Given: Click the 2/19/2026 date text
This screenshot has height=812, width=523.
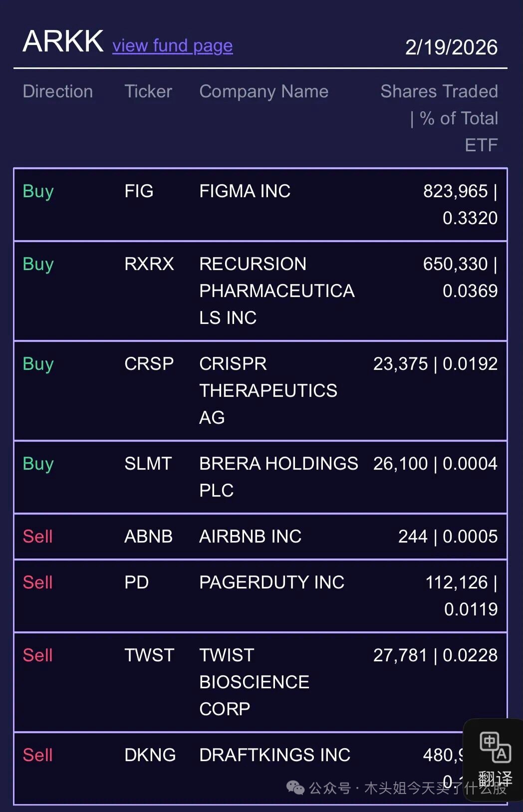Looking at the screenshot, I should click(451, 47).
